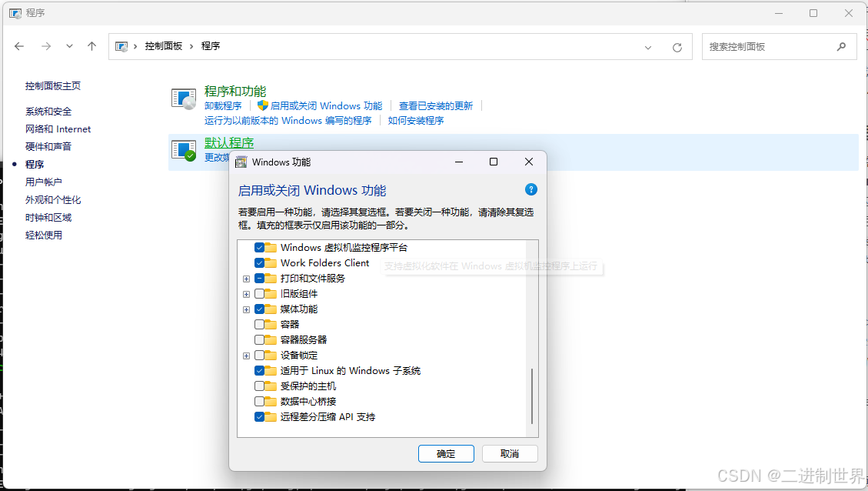Click the 程序和功能 section icon

(184, 99)
